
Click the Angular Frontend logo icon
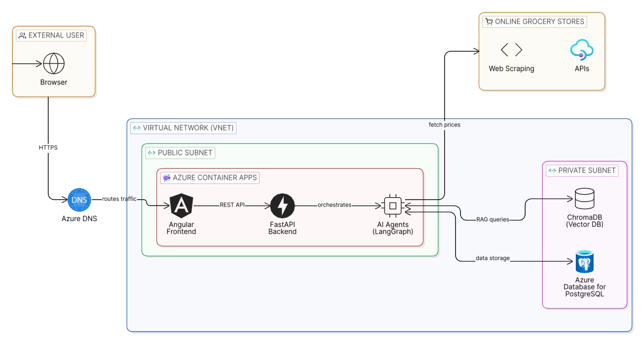(x=182, y=206)
